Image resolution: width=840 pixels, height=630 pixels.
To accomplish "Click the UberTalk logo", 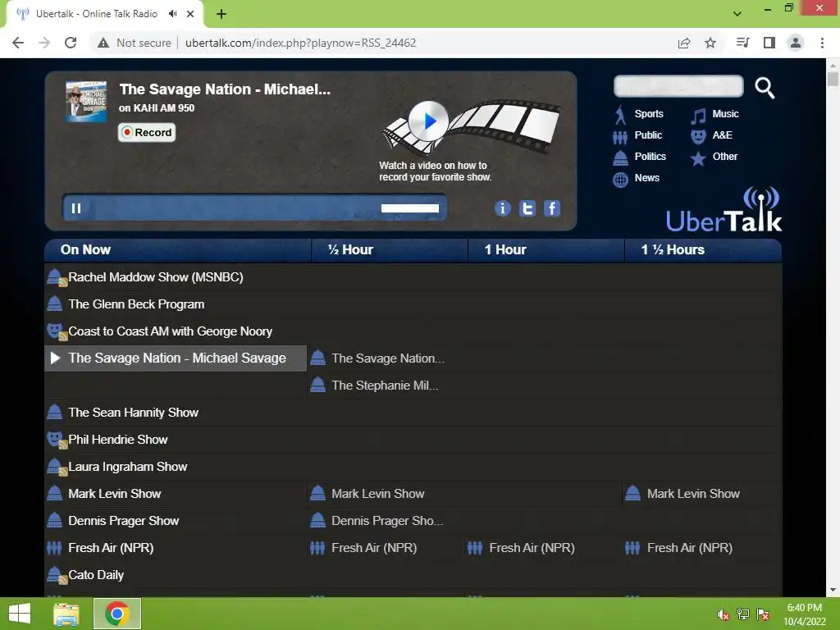I will pos(724,210).
